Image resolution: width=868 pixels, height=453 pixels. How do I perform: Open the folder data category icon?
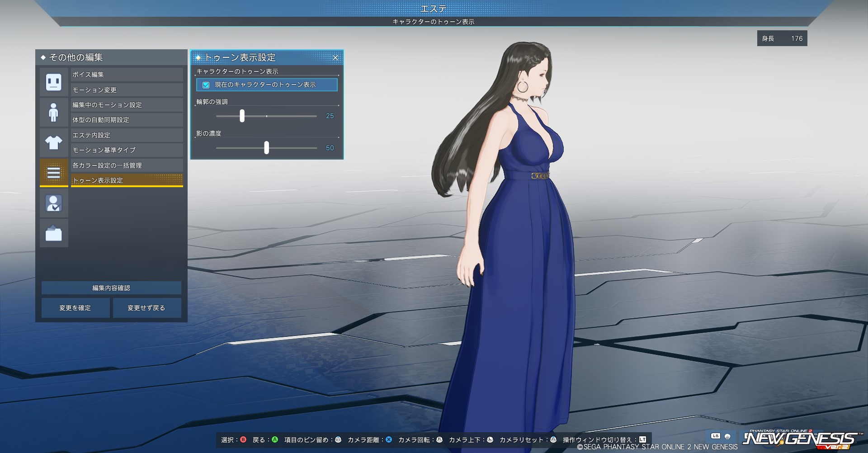[x=54, y=233]
